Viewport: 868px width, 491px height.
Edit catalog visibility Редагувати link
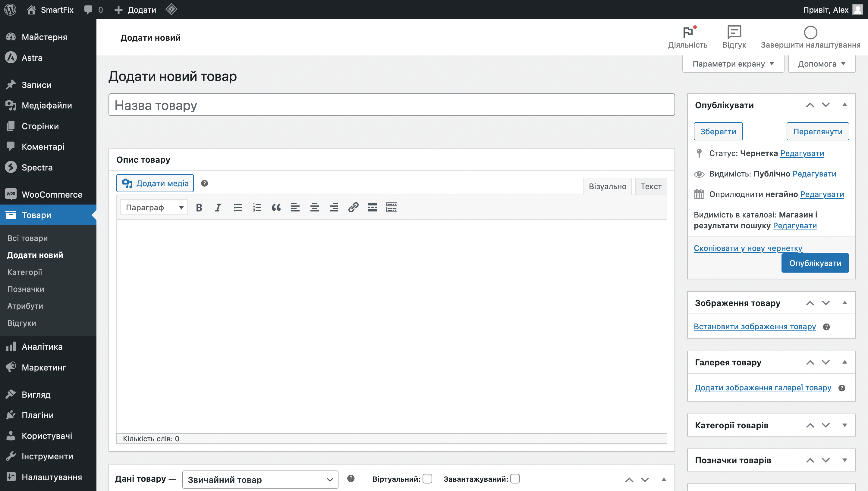[x=794, y=226]
